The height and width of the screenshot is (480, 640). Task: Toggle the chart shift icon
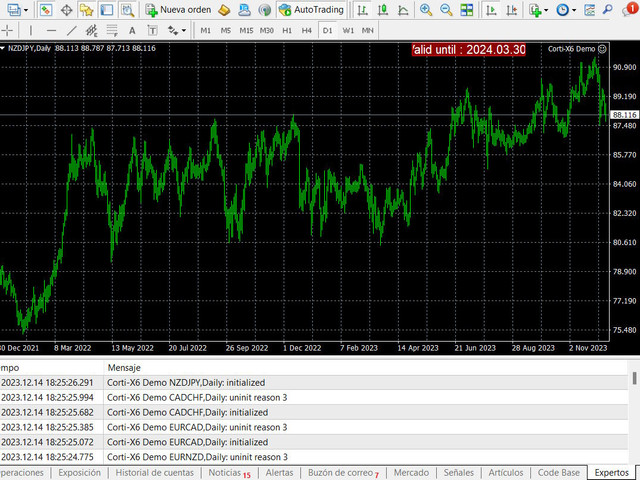point(513,10)
